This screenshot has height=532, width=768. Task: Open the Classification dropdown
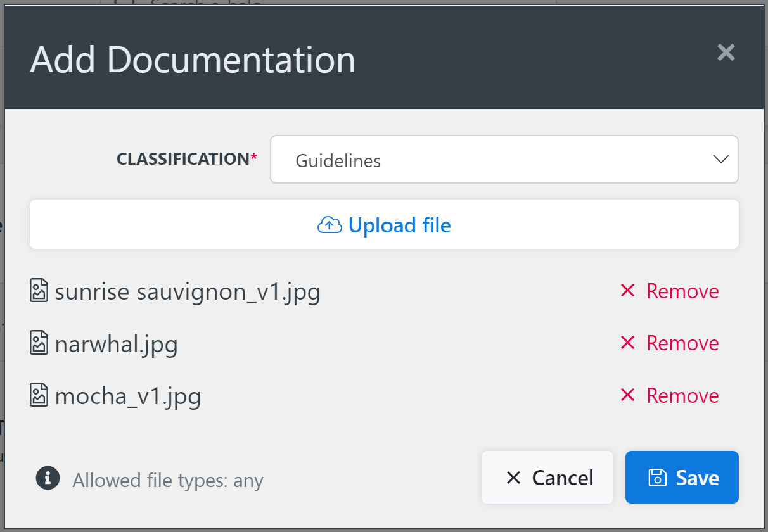click(504, 160)
